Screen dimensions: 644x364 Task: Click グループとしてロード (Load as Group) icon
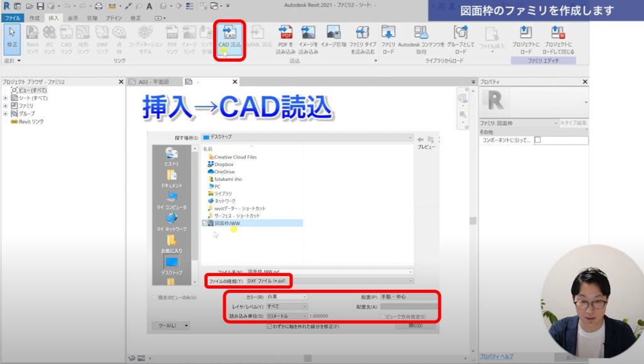click(x=461, y=36)
